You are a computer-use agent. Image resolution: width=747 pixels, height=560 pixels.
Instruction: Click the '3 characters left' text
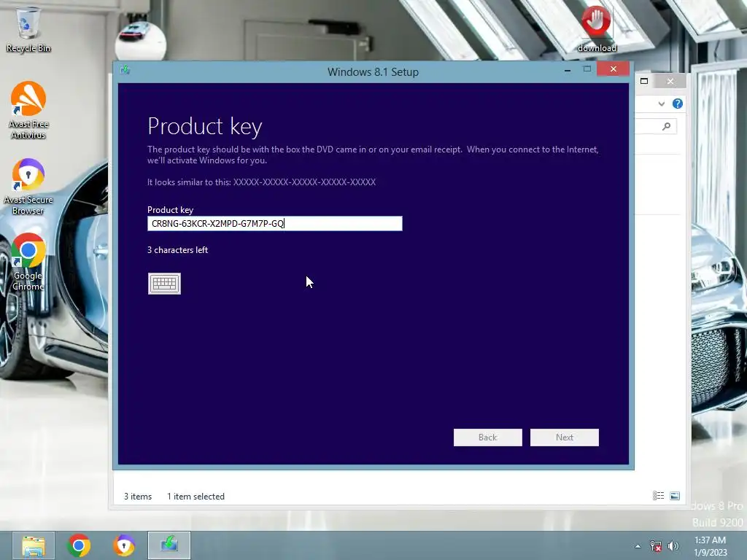click(x=178, y=250)
